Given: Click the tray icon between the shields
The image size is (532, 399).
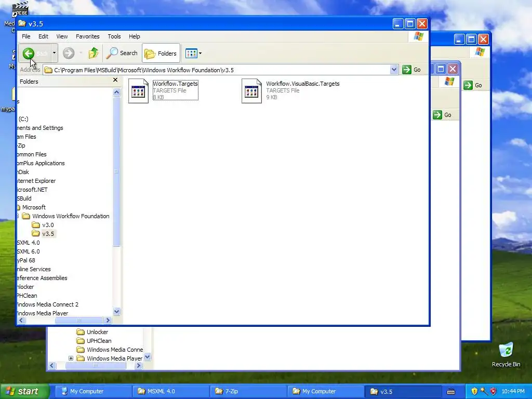Looking at the screenshot, I should coord(484,391).
